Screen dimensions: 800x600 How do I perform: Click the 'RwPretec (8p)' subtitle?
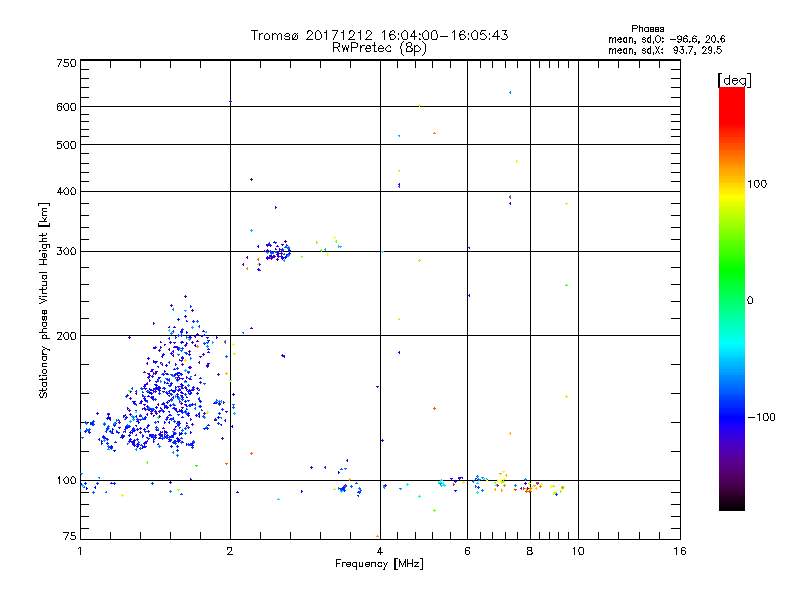[379, 48]
